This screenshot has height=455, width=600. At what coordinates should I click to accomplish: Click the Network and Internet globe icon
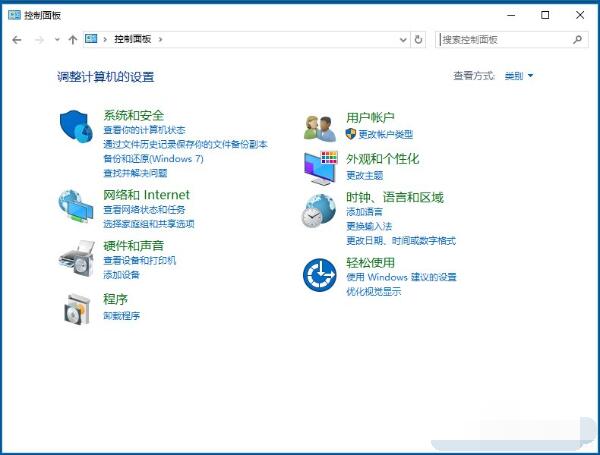76,206
